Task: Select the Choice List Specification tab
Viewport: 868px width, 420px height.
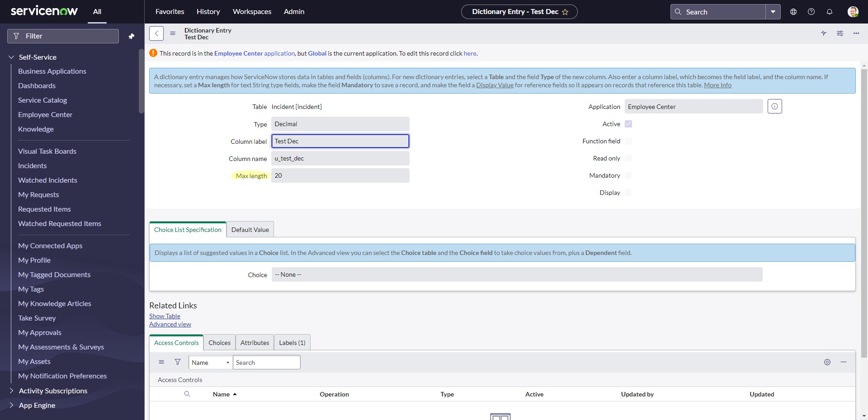Action: point(188,230)
